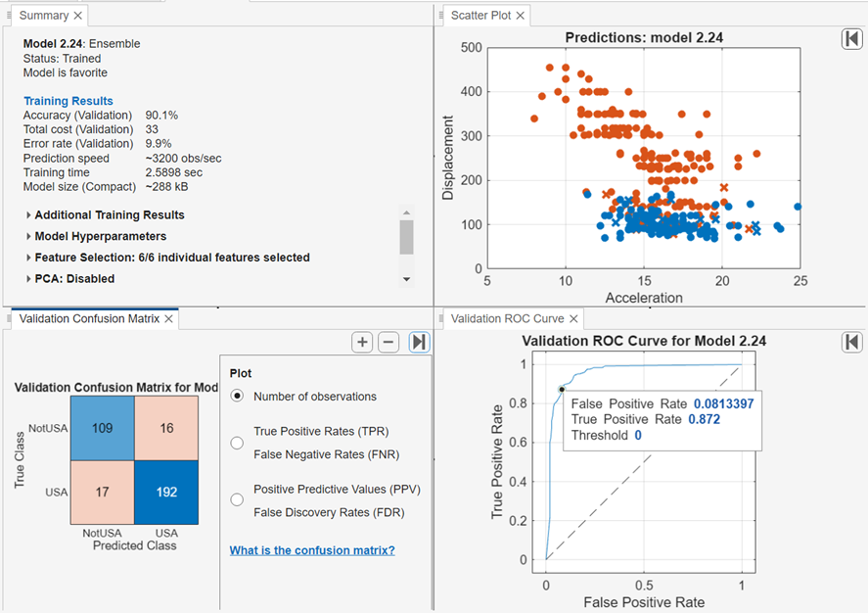Select Number of observations radio button
Viewport: 868px width, 613px height.
point(237,397)
